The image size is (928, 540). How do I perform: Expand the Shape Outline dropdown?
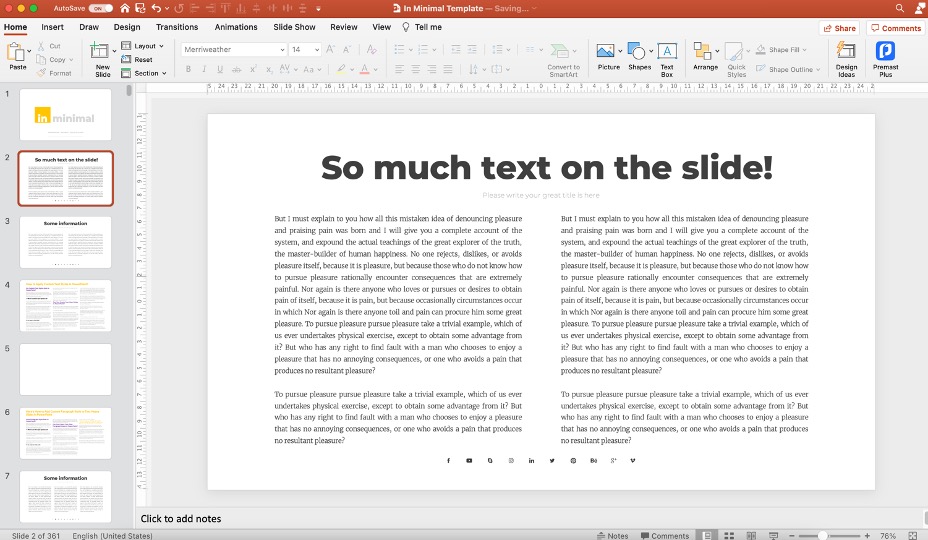pyautogui.click(x=818, y=69)
